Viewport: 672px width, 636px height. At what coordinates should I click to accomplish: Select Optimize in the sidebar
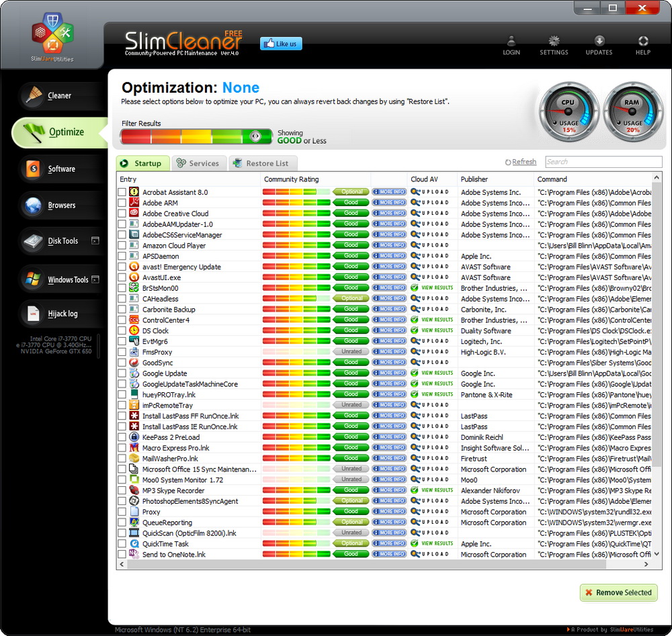coord(59,132)
